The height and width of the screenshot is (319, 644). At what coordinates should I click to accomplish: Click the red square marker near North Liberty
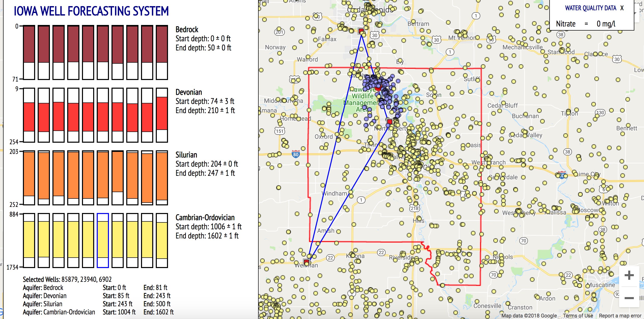389,122
